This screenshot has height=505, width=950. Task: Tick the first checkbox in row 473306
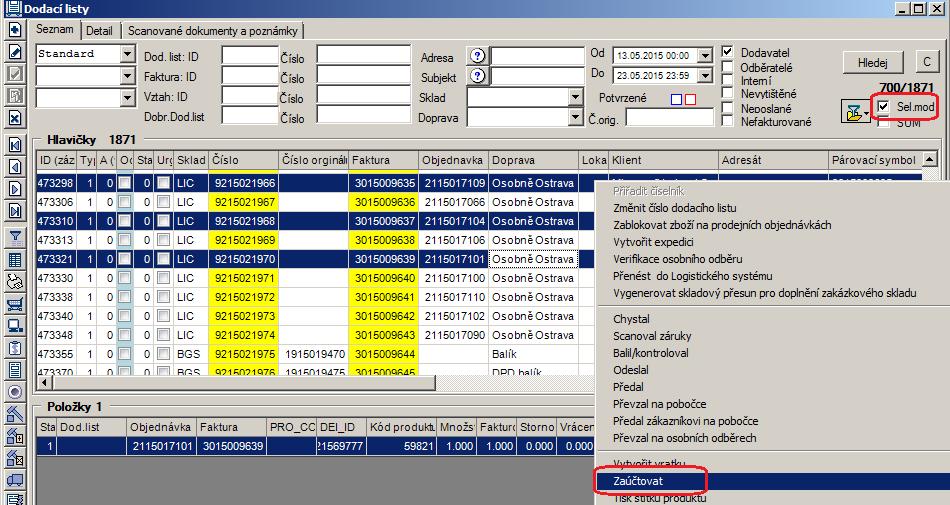[x=125, y=202]
